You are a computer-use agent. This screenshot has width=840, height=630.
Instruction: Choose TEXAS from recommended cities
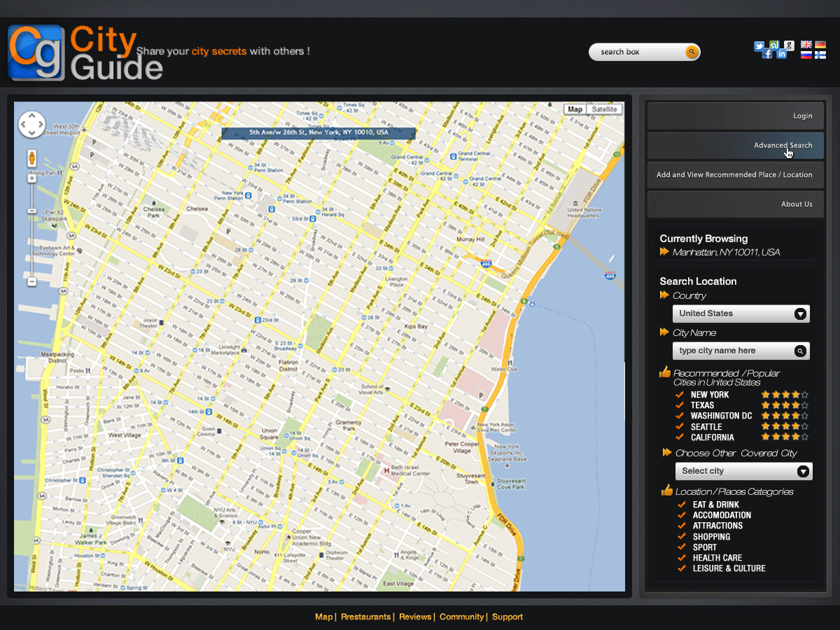pyautogui.click(x=702, y=405)
